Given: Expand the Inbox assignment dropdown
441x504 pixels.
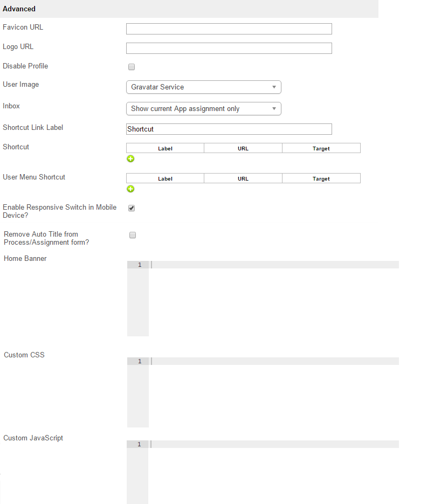Looking at the screenshot, I should click(203, 108).
